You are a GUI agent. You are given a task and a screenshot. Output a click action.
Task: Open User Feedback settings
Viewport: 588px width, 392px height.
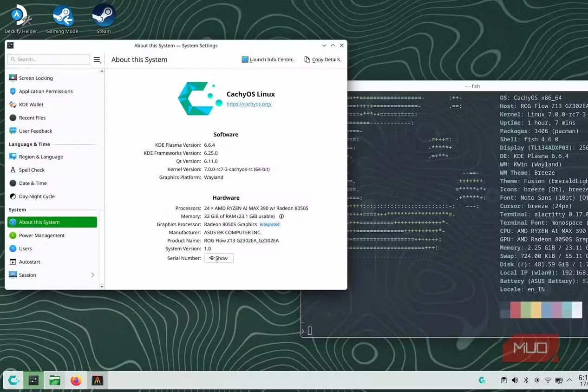pyautogui.click(x=52, y=131)
